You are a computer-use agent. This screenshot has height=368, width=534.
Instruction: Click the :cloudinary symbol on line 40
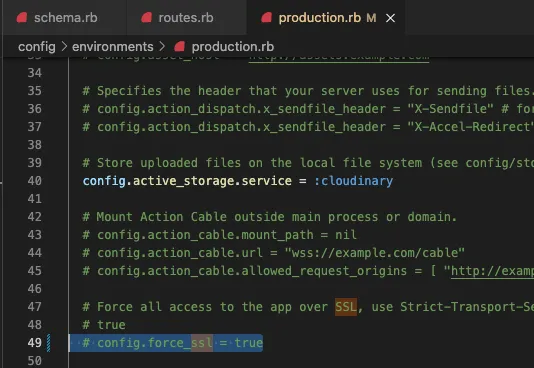click(x=354, y=181)
